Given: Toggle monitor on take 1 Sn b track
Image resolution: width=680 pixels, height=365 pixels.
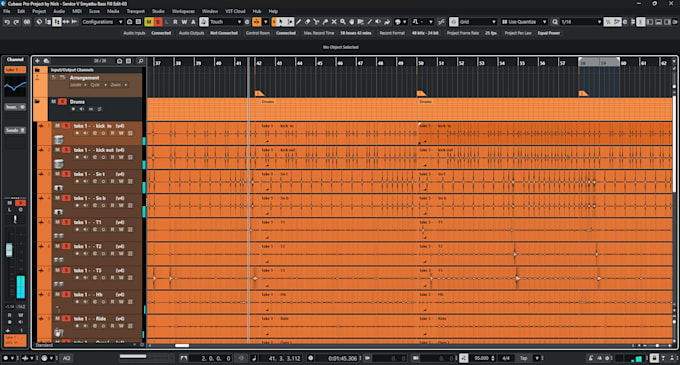Looking at the screenshot, I should click(85, 205).
